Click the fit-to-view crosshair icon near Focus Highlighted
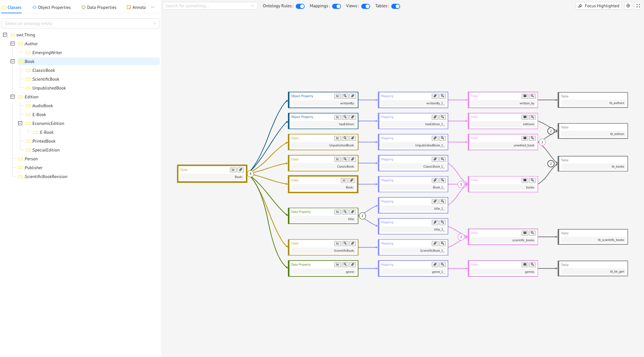This screenshot has height=357, width=644. [x=628, y=6]
